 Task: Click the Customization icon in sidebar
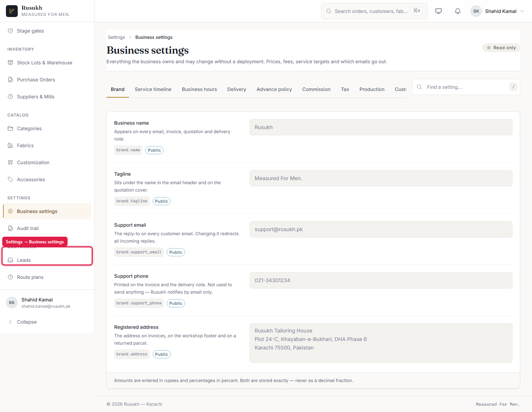click(10, 162)
